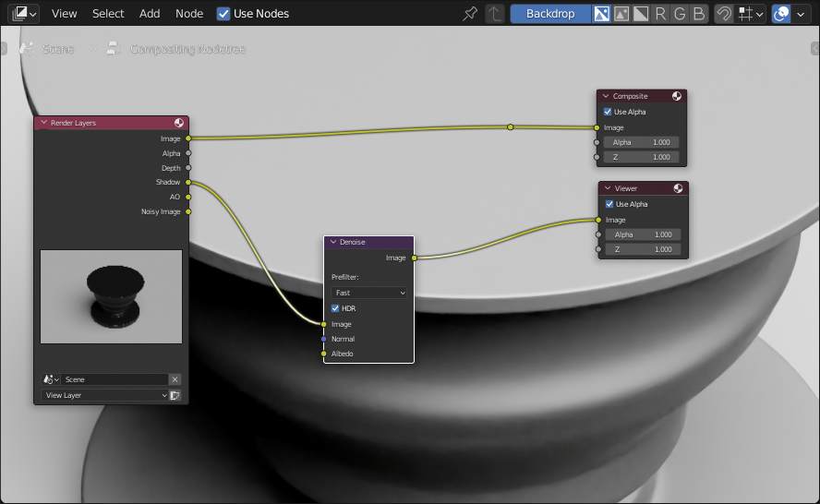Viewport: 820px width, 504px height.
Task: Click Composite Alpha input socket
Action: (x=597, y=142)
